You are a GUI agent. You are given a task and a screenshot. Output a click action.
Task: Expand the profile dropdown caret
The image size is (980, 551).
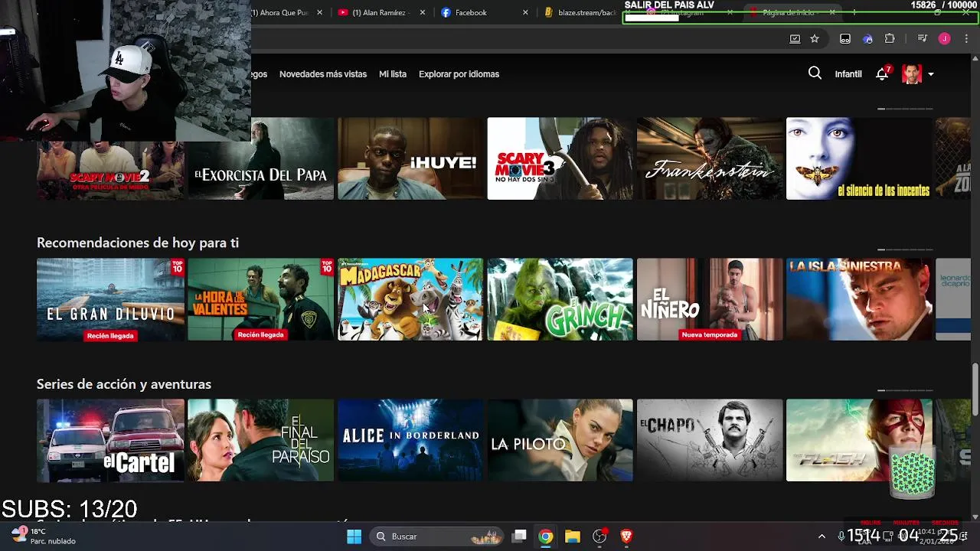(930, 74)
